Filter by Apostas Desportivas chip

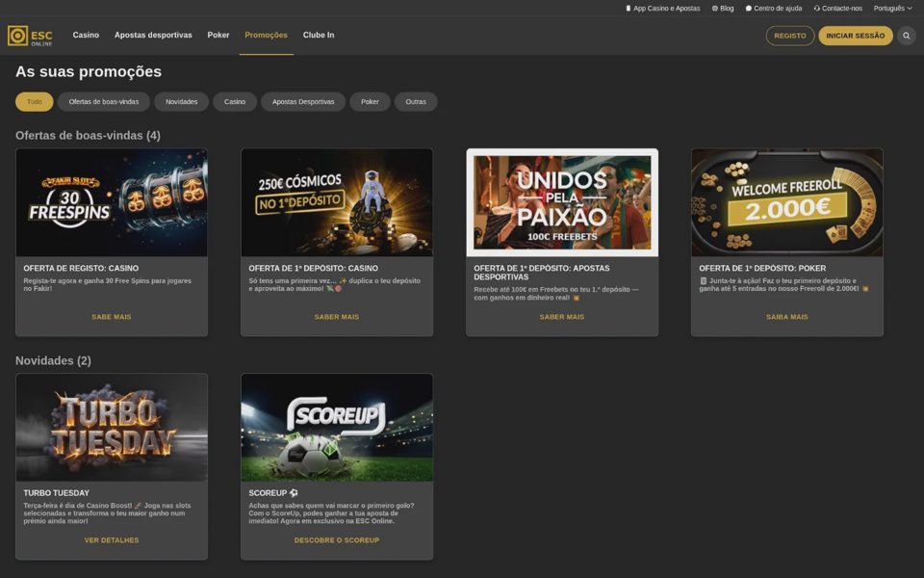point(303,101)
